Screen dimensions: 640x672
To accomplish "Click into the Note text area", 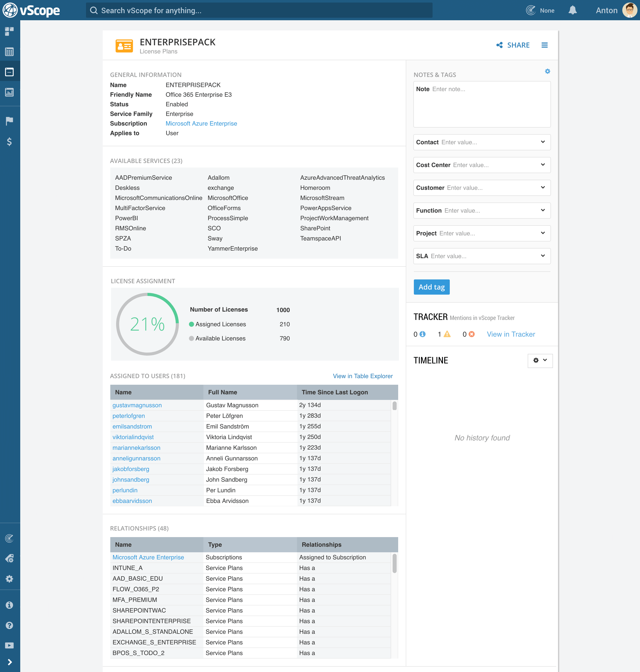I will click(x=482, y=104).
